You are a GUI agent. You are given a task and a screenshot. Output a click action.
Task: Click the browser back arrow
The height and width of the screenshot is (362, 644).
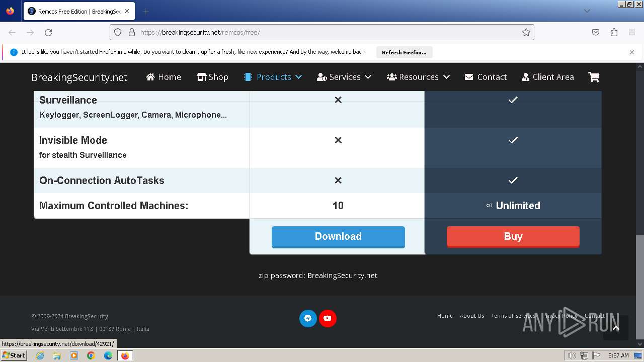(12, 32)
